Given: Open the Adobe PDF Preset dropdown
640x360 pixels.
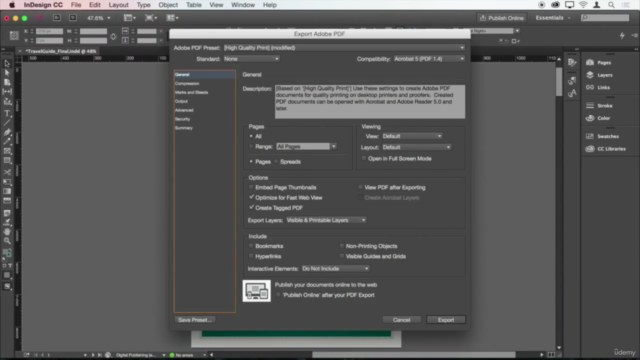Looking at the screenshot, I should (x=344, y=48).
